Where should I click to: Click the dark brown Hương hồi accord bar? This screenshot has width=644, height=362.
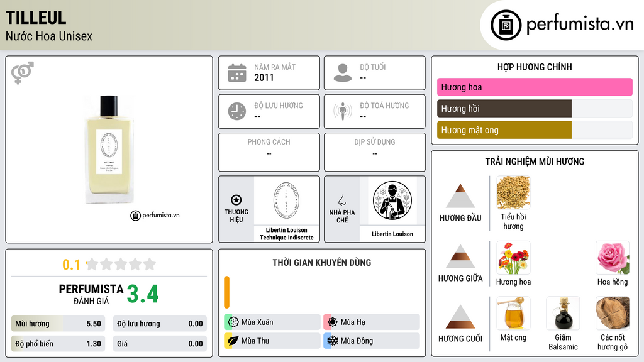[504, 108]
